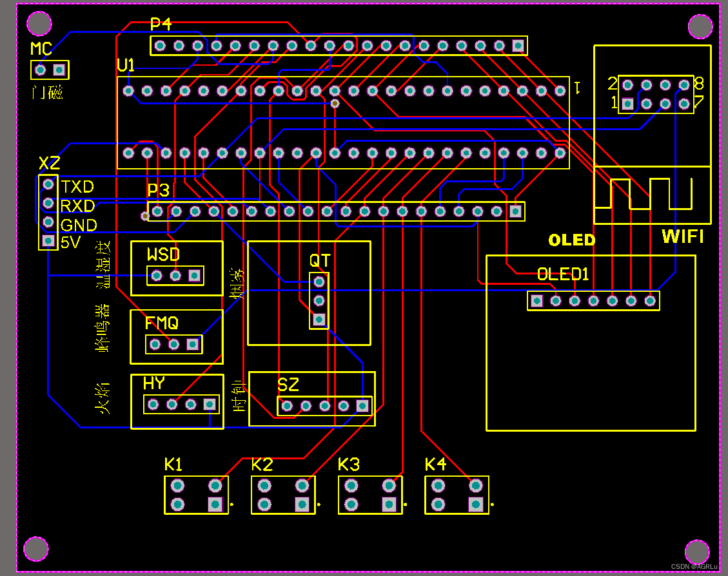Viewport: 728px width, 576px height.
Task: Select the 温湿度 silkscreen text
Action: pos(104,264)
